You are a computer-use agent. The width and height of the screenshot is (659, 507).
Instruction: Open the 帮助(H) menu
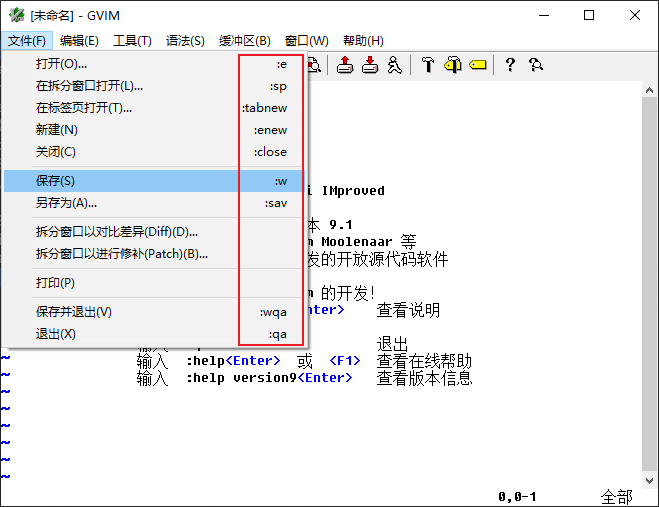(363, 41)
